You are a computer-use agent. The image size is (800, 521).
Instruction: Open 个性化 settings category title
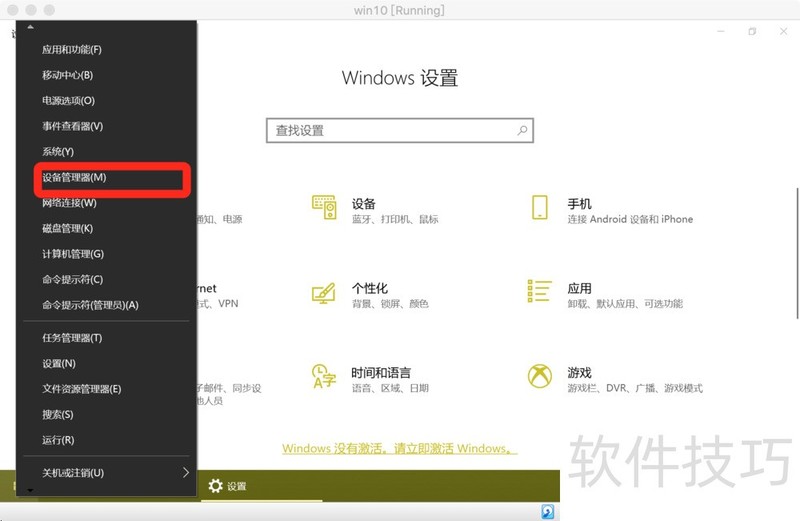[x=369, y=288]
